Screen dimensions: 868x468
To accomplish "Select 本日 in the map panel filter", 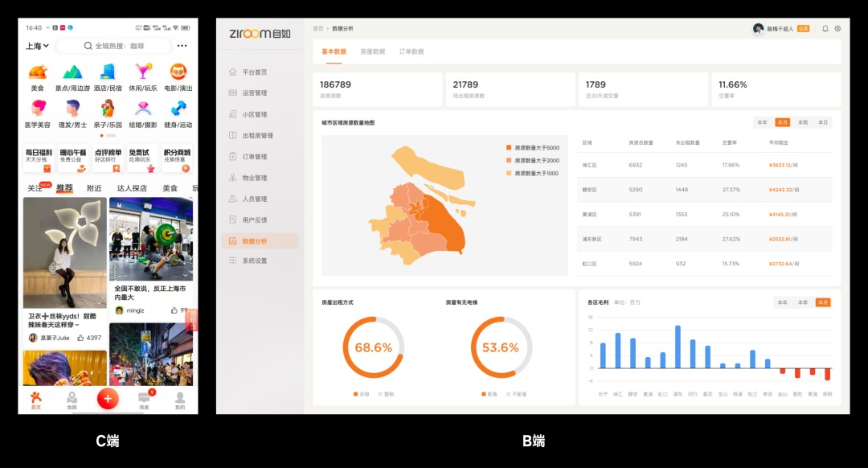I will click(x=823, y=122).
